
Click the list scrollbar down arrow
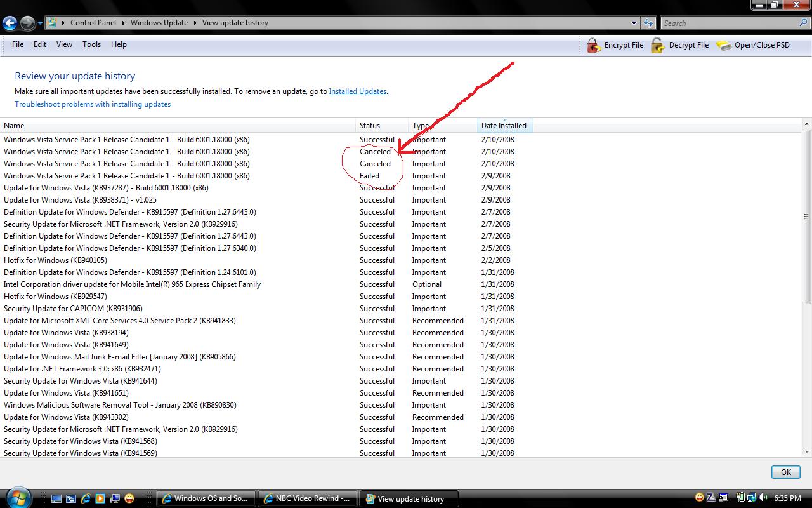click(807, 451)
